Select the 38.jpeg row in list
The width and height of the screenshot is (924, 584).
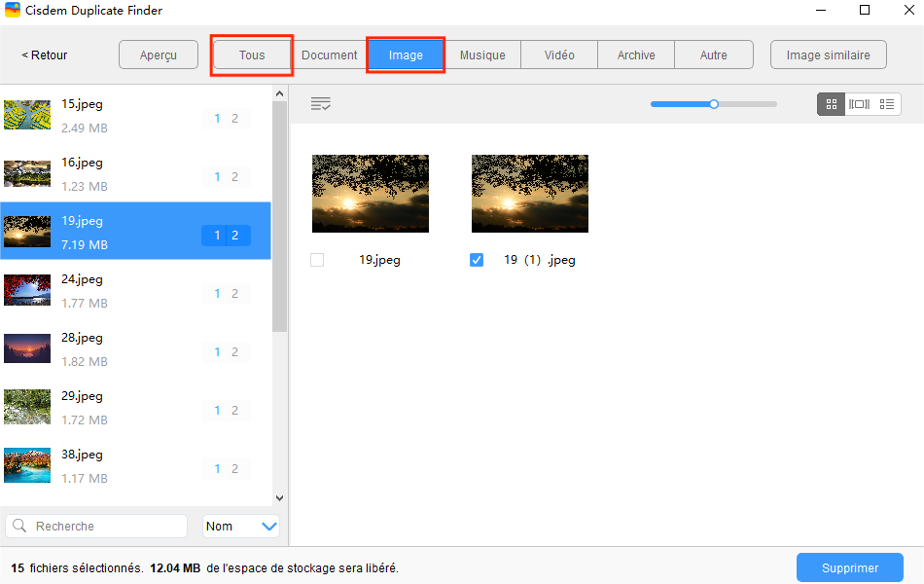click(135, 466)
